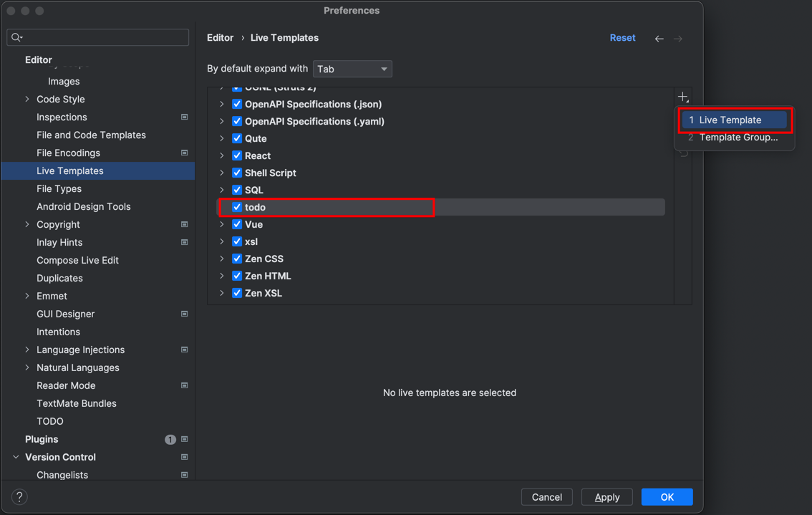Open the 'By default expand with' dropdown
The width and height of the screenshot is (812, 515).
(x=352, y=69)
